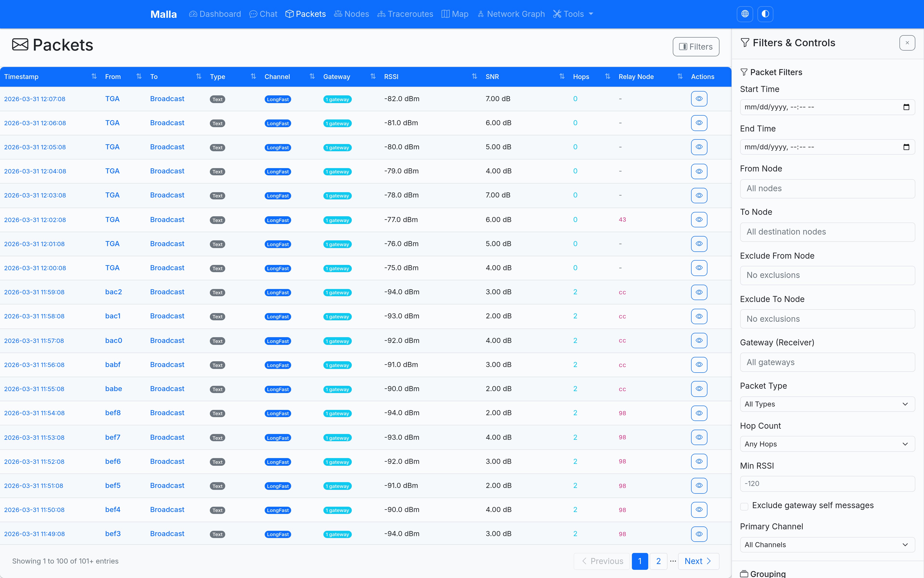
Task: View details of the 11:51:08 packet
Action: tap(699, 486)
